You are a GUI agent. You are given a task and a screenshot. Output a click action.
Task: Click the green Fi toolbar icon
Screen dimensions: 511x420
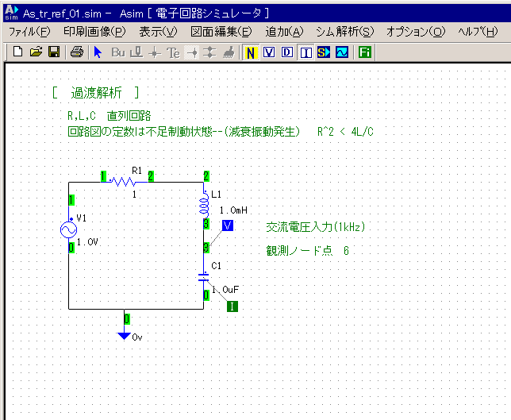coord(365,52)
